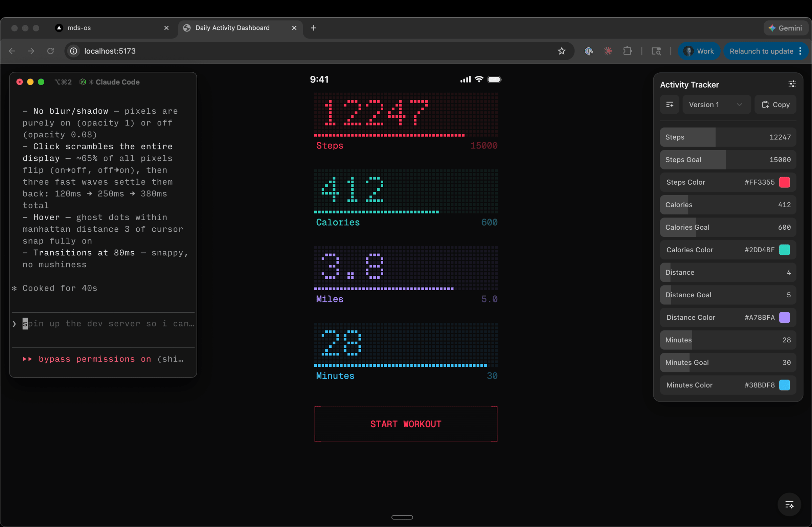Bookmark this page with the star icon
Viewport: 812px width, 527px height.
click(562, 51)
